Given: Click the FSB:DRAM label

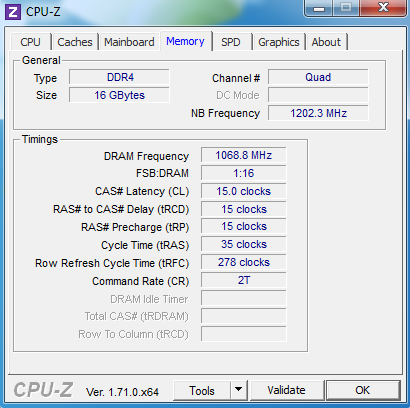Looking at the screenshot, I should pyautogui.click(x=162, y=173).
